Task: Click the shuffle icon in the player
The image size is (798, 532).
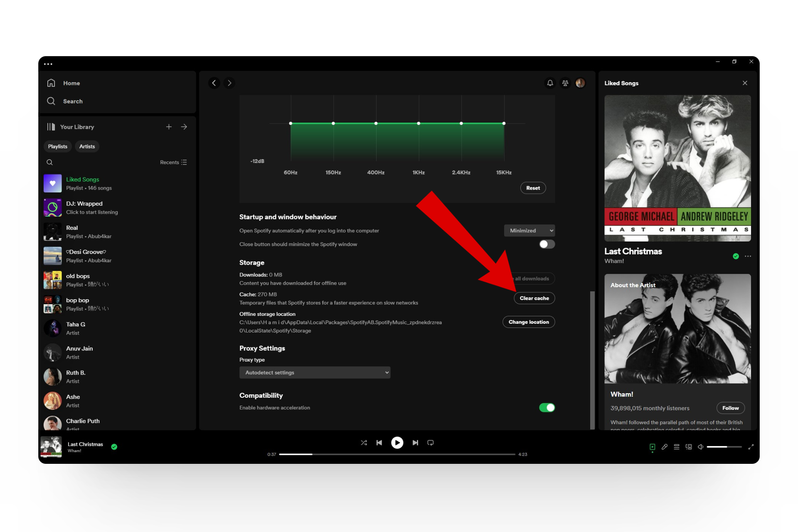Action: (x=364, y=443)
